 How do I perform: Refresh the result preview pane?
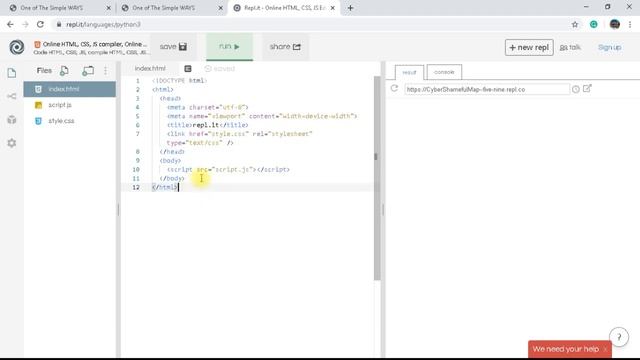(x=394, y=88)
